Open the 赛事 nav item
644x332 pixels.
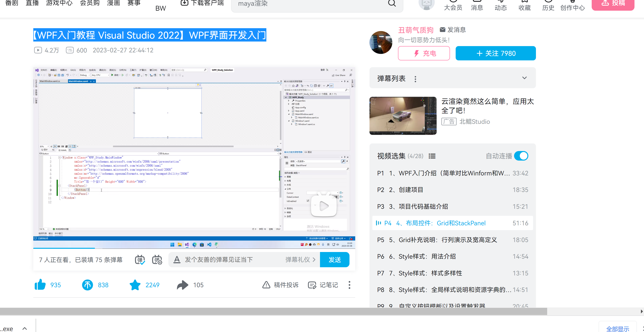134,3
